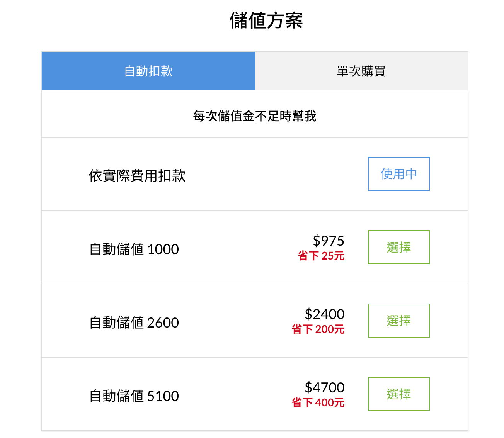The image size is (504, 438).
Task: Select the 自動儲值 5100 plan via 選擇
Action: point(398,394)
